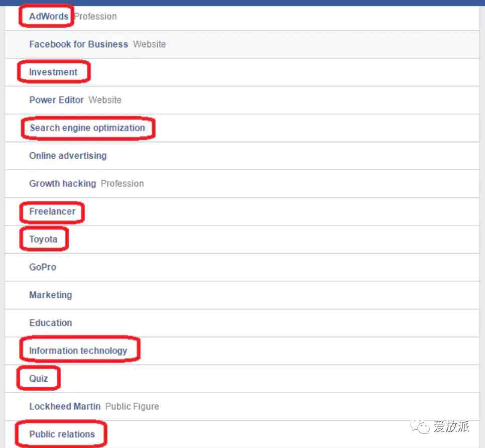Open the AdWords interest link
The height and width of the screenshot is (448, 485).
coord(49,17)
